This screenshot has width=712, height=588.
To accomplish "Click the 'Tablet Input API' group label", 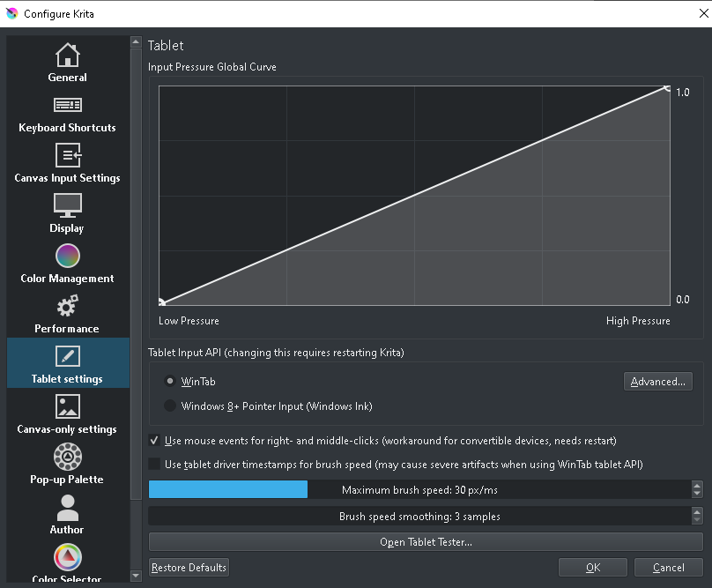I will (x=276, y=353).
